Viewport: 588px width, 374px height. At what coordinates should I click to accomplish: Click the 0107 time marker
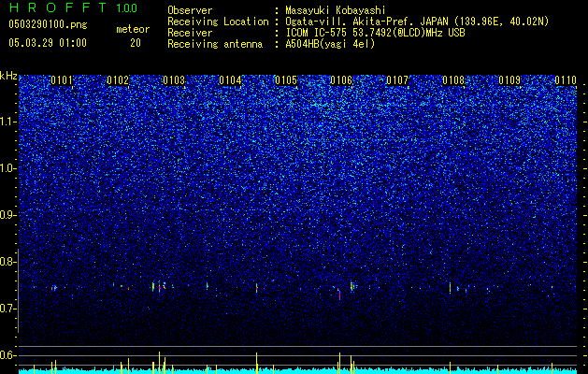point(397,80)
